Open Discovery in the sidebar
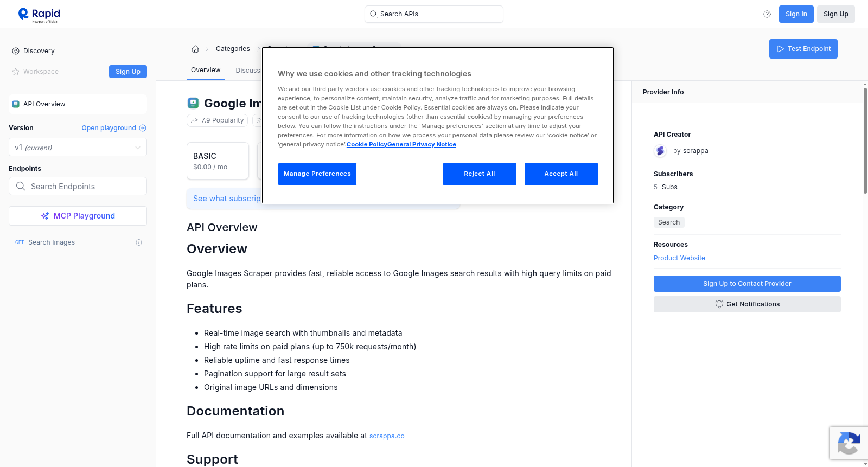Viewport: 868px width, 467px height. coord(39,51)
